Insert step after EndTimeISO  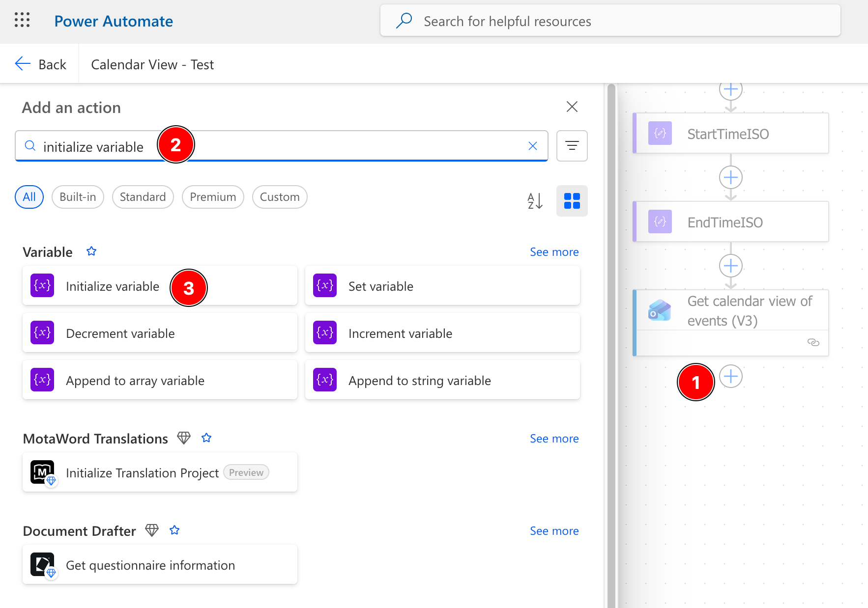coord(731,266)
